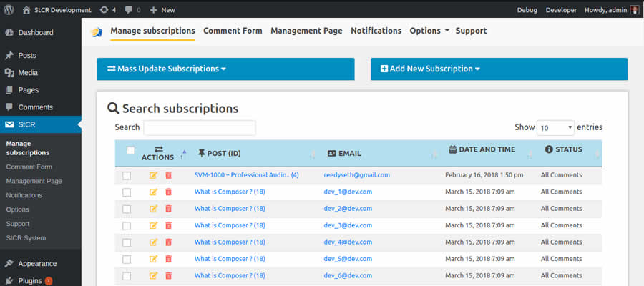Viewport: 644px width, 286px height.
Task: Check the box for SVM-1000 subscription row
Action: (x=127, y=175)
